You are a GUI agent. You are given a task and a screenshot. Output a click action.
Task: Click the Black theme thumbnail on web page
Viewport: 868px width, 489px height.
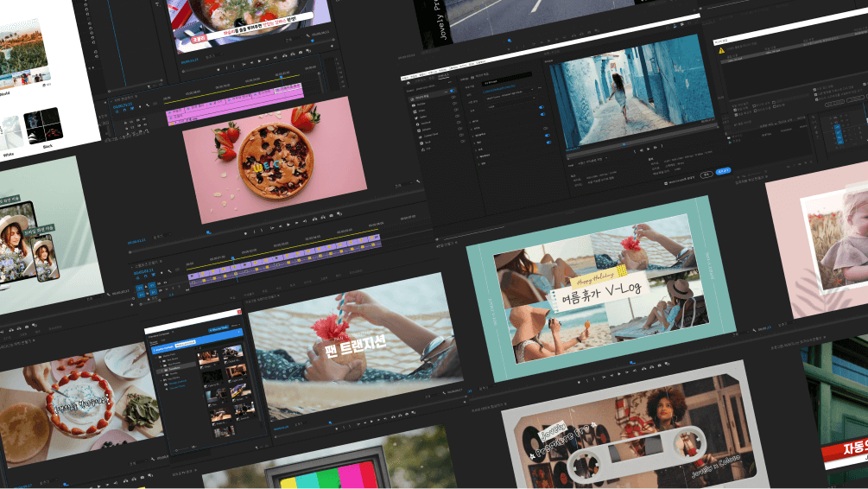(43, 124)
